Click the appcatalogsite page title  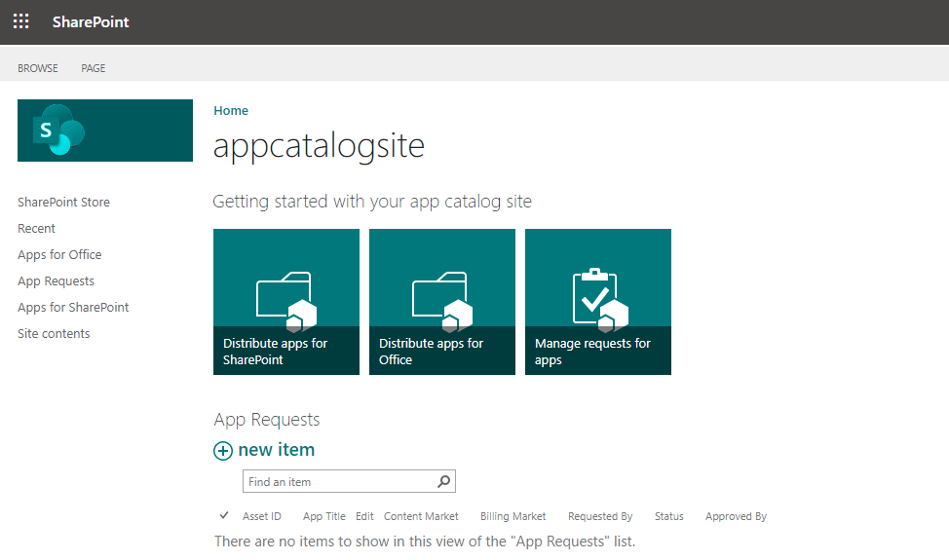(x=319, y=146)
